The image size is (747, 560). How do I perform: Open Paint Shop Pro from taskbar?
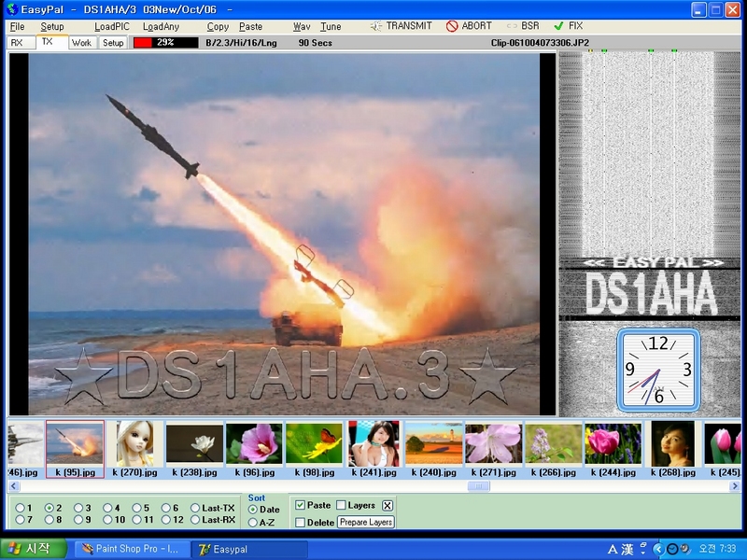pyautogui.click(x=131, y=549)
